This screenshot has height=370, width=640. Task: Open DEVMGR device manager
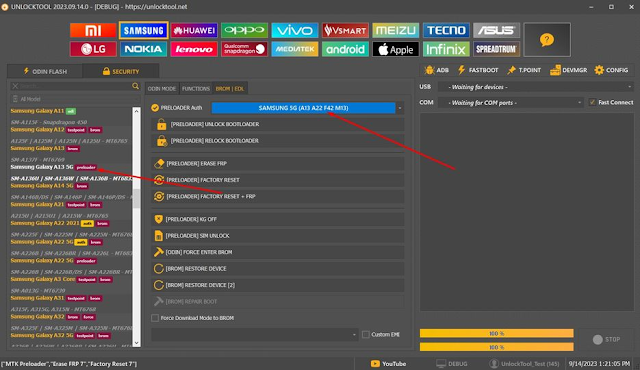(x=568, y=70)
